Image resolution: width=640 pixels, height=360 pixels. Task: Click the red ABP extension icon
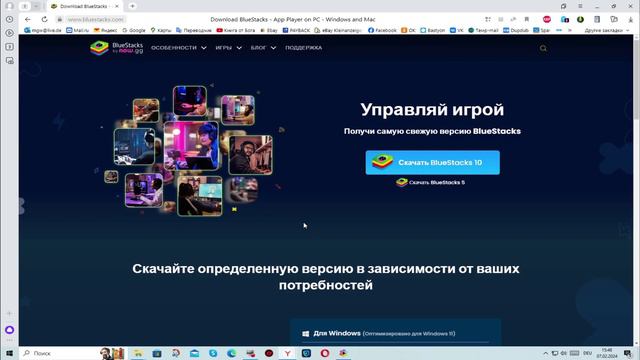tap(547, 19)
